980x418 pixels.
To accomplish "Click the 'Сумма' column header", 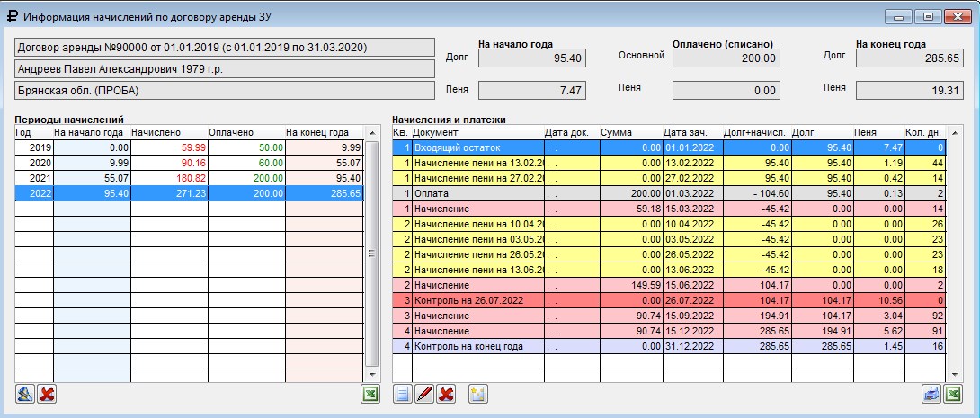I will click(631, 132).
